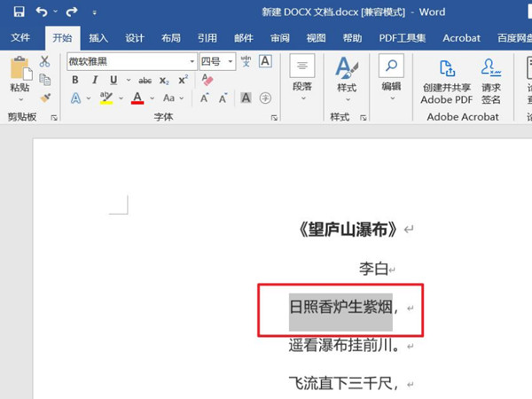The image size is (532, 399).
Task: Open the font size dropdown
Action: click(x=231, y=61)
